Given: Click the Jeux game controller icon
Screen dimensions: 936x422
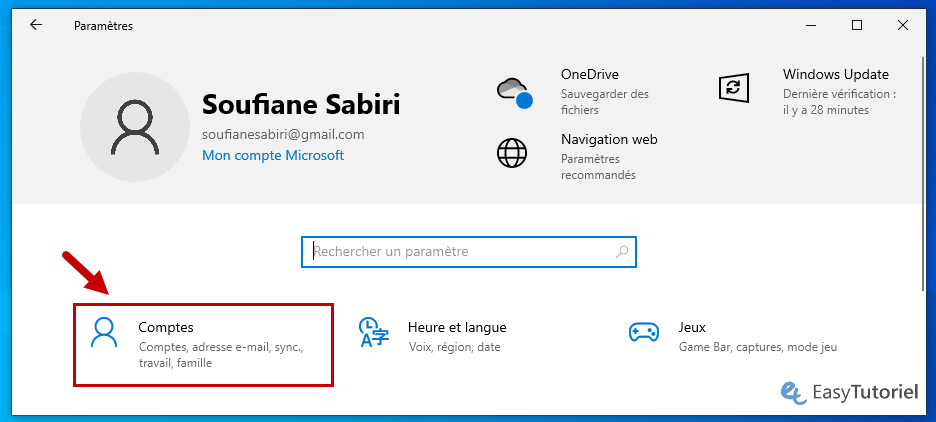Looking at the screenshot, I should tap(643, 332).
